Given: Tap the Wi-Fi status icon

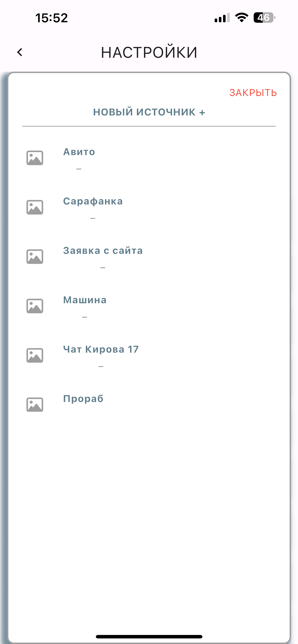Looking at the screenshot, I should click(241, 17).
